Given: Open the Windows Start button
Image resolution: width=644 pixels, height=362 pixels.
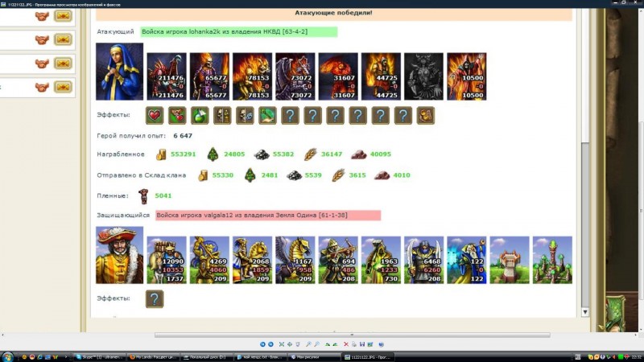Looking at the screenshot, I should (7, 356).
